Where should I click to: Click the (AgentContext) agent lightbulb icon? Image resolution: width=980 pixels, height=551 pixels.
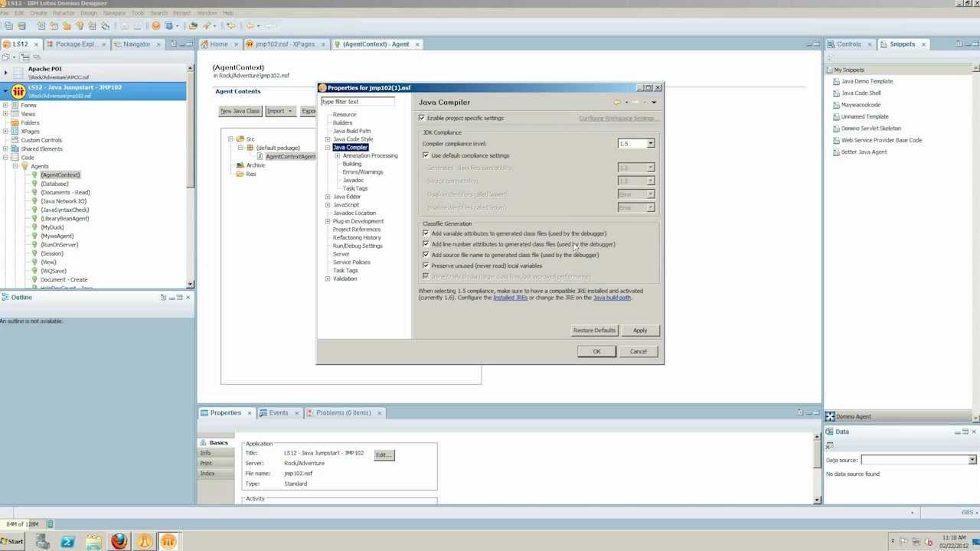(x=34, y=174)
